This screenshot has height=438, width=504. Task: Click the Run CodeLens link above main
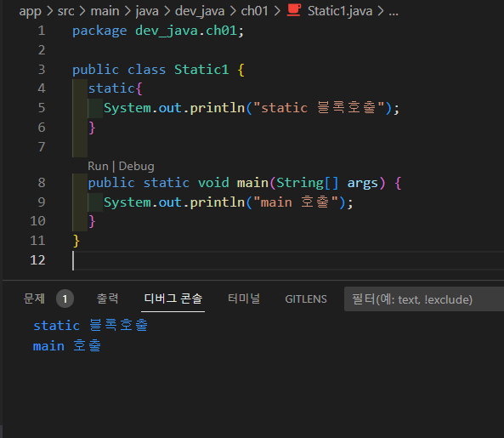[x=98, y=166]
